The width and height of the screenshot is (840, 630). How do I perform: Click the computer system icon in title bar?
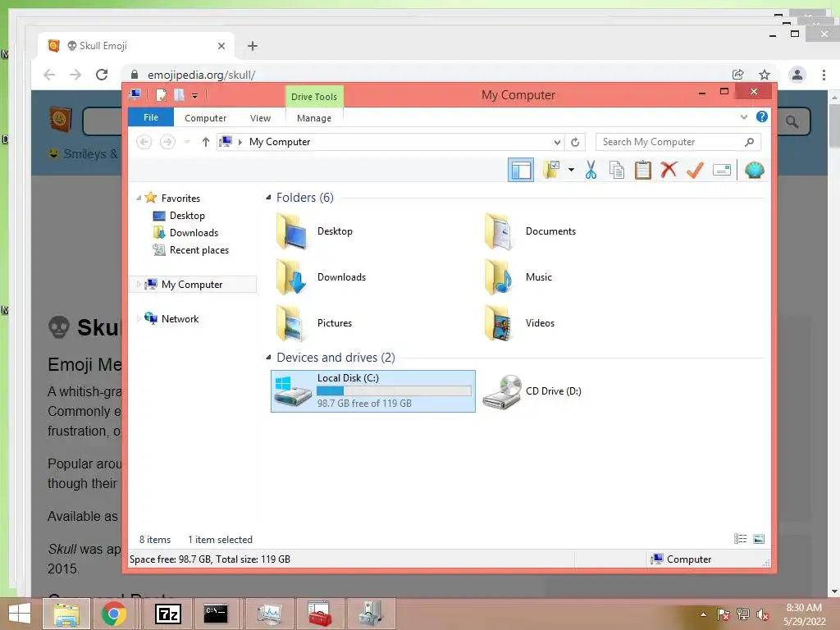(x=135, y=95)
